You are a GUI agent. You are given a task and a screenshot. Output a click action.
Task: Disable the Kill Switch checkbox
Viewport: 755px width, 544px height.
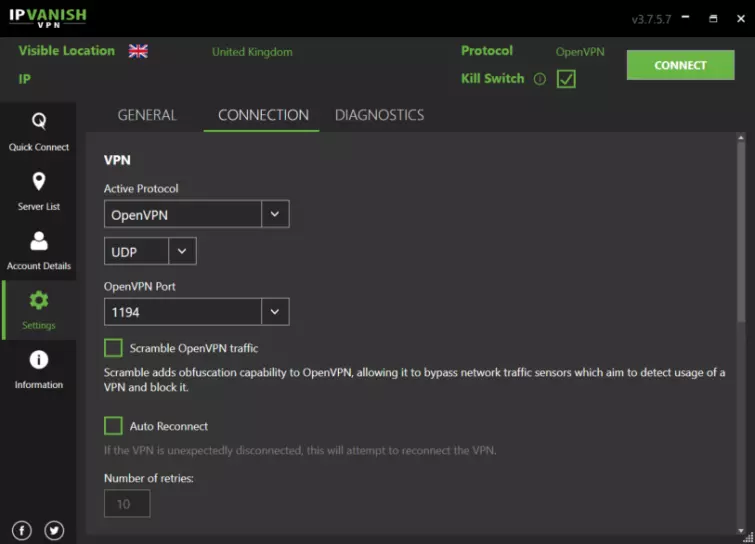click(566, 79)
